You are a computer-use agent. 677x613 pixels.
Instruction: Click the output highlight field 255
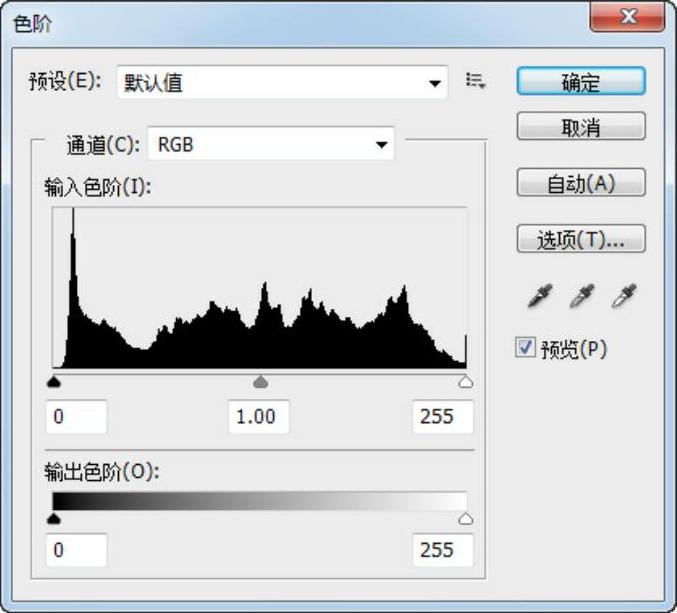pos(442,550)
